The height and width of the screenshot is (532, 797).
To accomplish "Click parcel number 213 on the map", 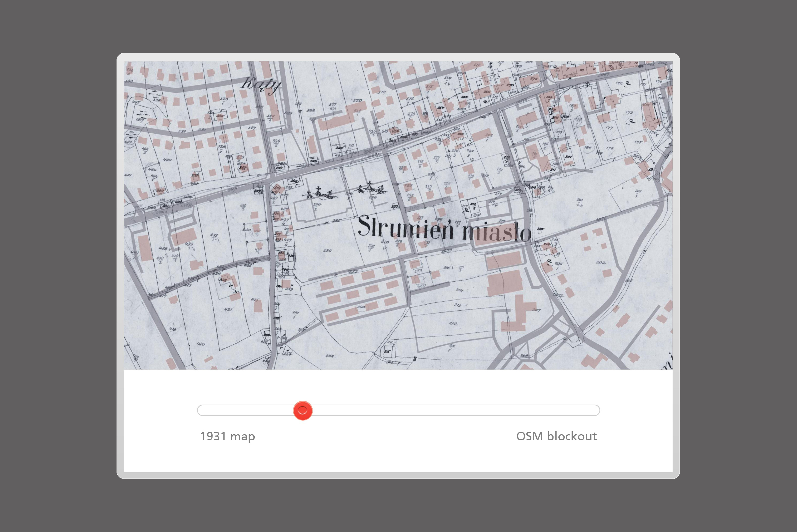I will pyautogui.click(x=457, y=305).
